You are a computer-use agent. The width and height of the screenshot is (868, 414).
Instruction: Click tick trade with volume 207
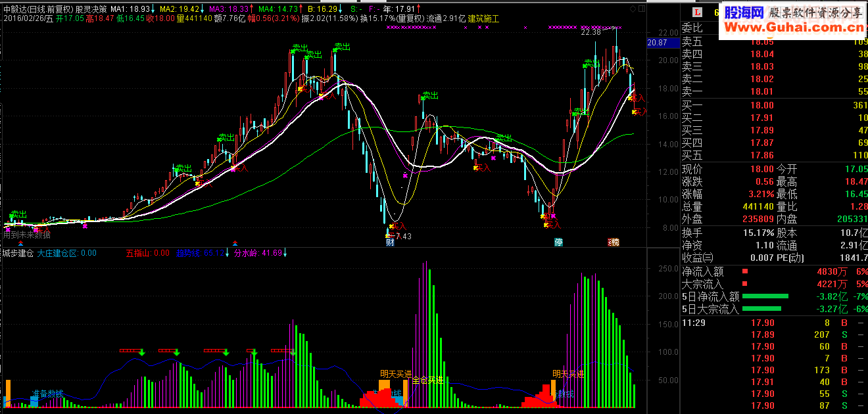click(774, 334)
